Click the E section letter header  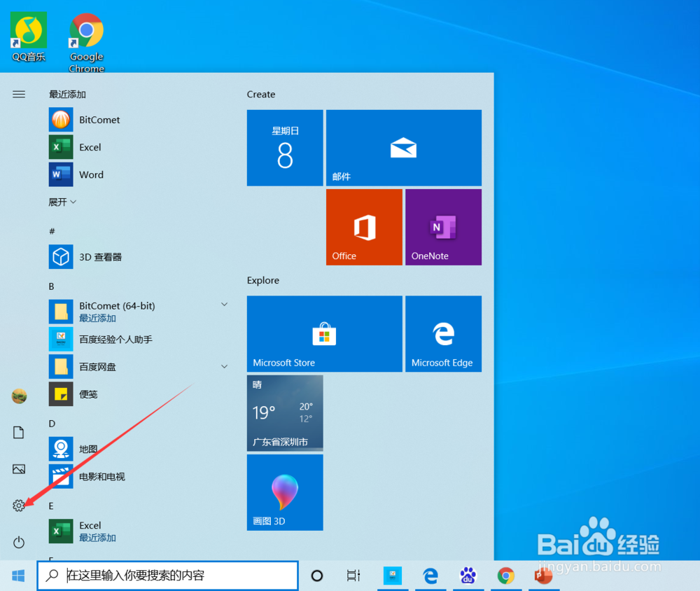pyautogui.click(x=51, y=506)
